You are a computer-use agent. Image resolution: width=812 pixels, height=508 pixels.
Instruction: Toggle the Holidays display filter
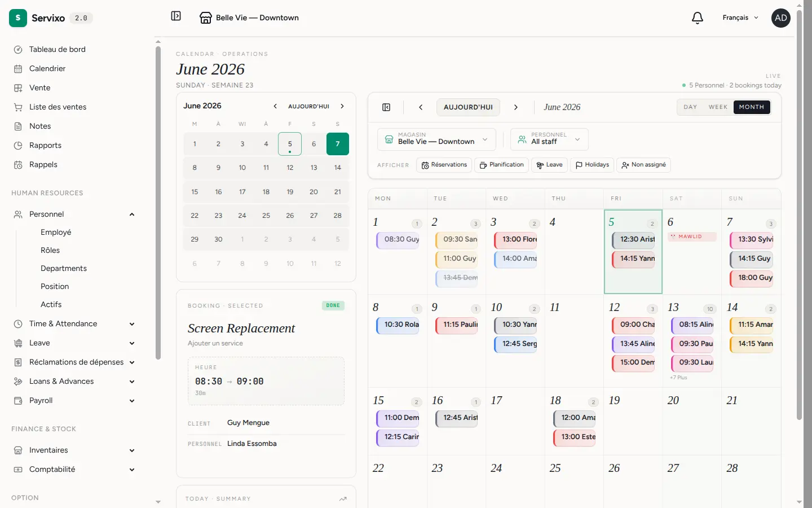[592, 165]
